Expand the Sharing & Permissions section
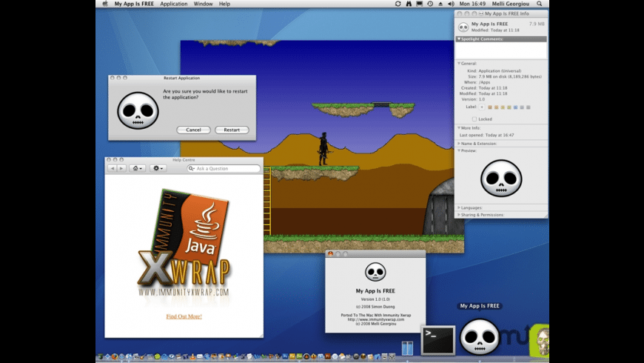The height and width of the screenshot is (363, 644). (459, 215)
